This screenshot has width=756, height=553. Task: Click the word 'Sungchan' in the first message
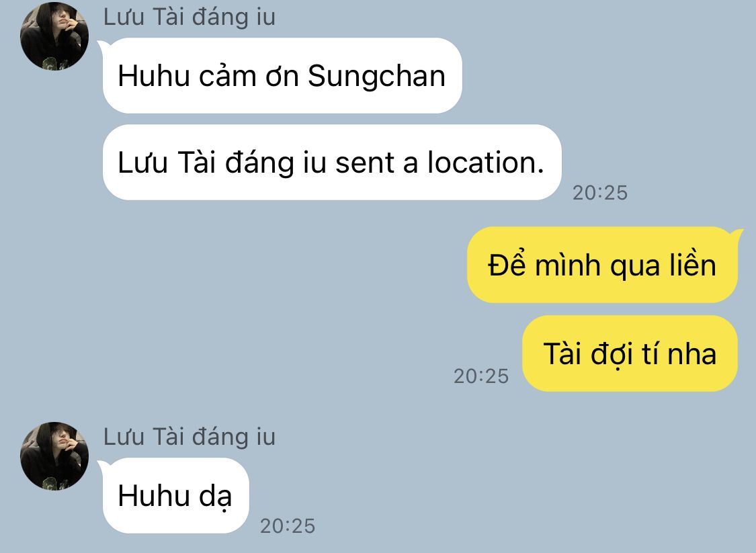point(376,77)
